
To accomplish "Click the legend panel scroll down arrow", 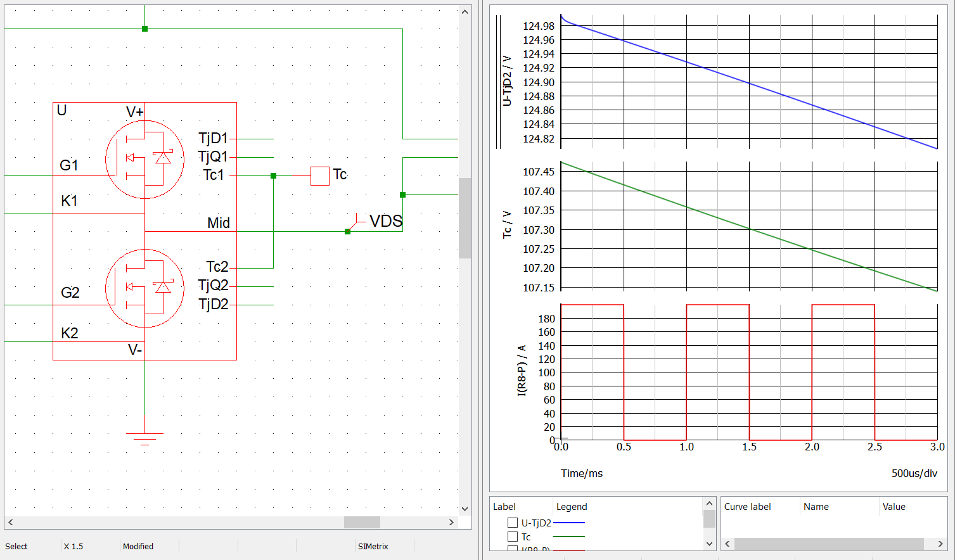I will [x=709, y=544].
